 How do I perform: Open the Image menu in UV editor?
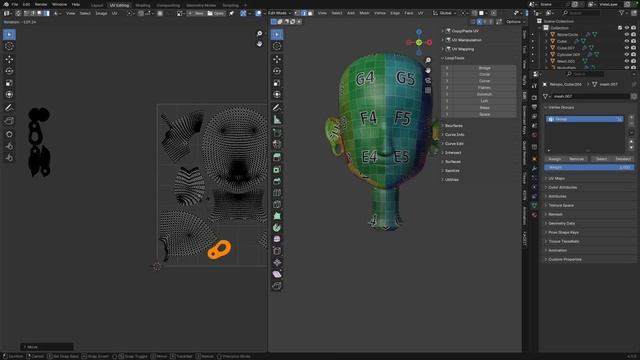click(x=101, y=13)
